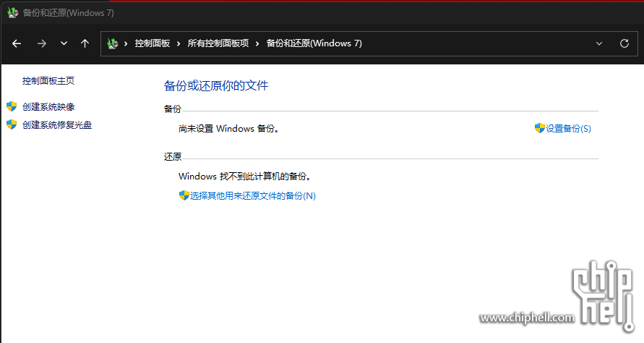
Task: Click shield icon beside 创建系统映像
Action: (12, 106)
